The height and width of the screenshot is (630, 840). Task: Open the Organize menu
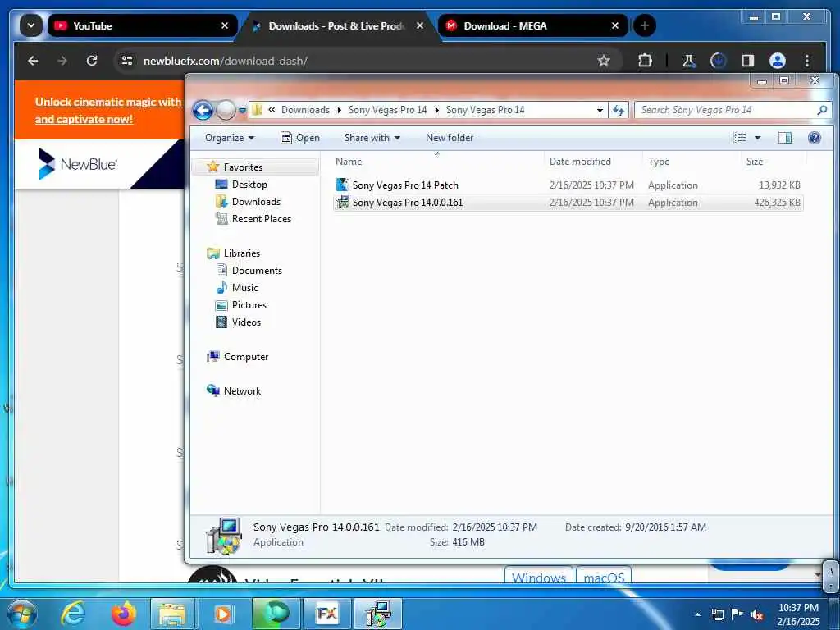tap(230, 138)
